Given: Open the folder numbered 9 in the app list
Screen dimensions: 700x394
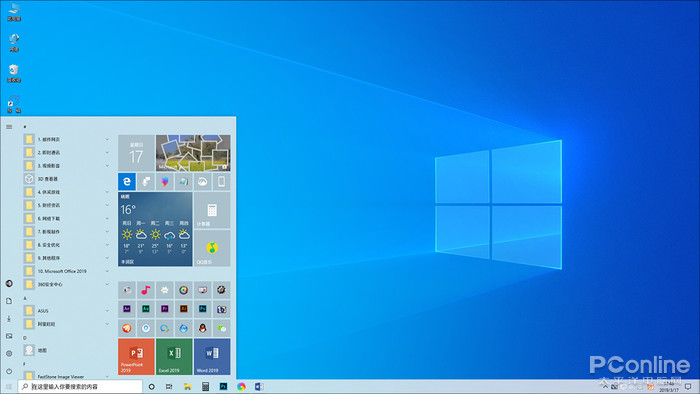Looking at the screenshot, I should pos(67,258).
